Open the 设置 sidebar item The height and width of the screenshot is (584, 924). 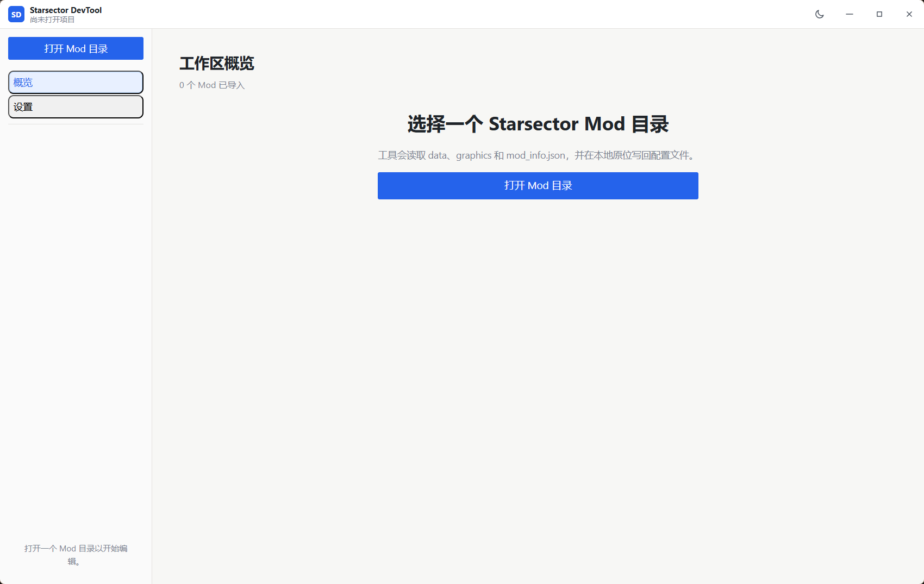pyautogui.click(x=76, y=107)
